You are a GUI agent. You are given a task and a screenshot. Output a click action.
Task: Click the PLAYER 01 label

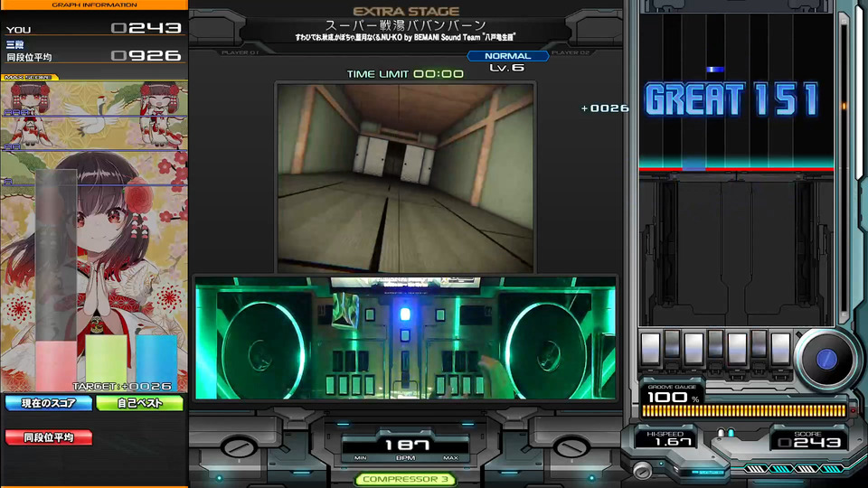click(241, 52)
